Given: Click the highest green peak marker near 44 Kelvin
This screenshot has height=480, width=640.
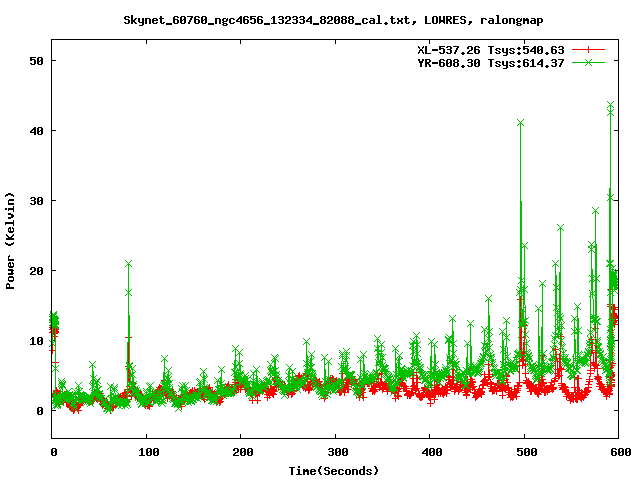Looking at the screenshot, I should [x=610, y=105].
